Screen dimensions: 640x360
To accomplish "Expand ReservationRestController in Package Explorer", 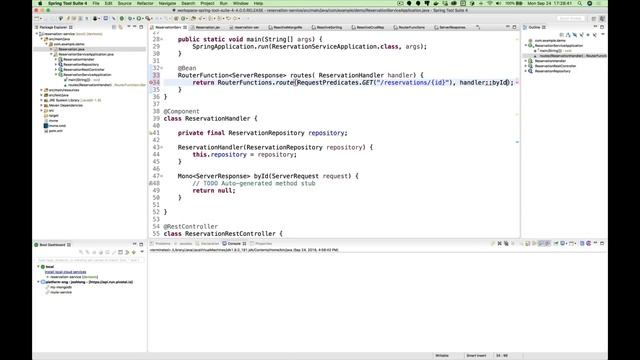I will [56, 69].
